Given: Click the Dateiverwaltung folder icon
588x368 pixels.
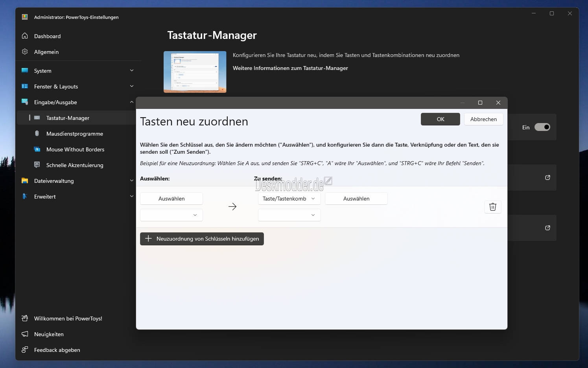Looking at the screenshot, I should coord(25,180).
